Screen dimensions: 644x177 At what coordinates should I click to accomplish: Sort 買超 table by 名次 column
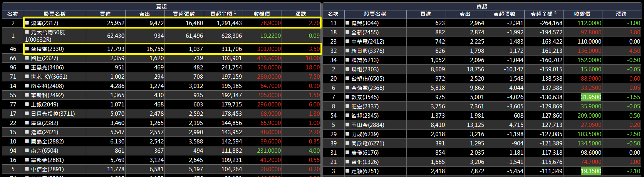13,14
